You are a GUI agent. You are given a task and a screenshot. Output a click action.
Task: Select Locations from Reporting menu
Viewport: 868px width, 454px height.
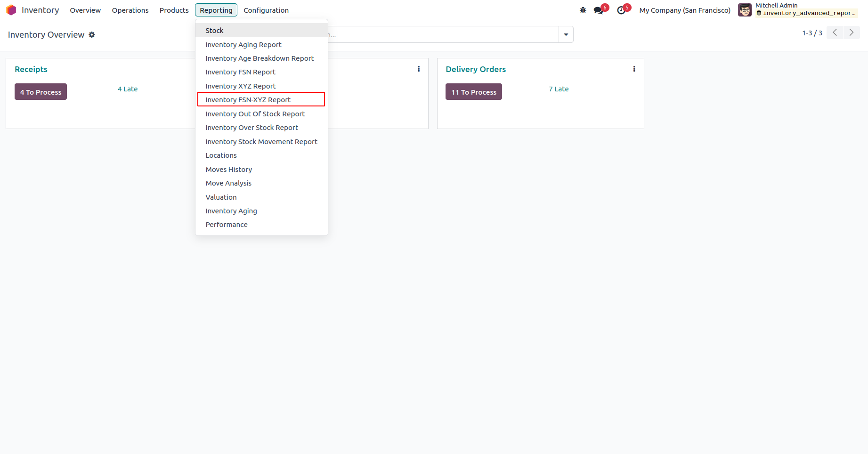[x=261, y=155]
